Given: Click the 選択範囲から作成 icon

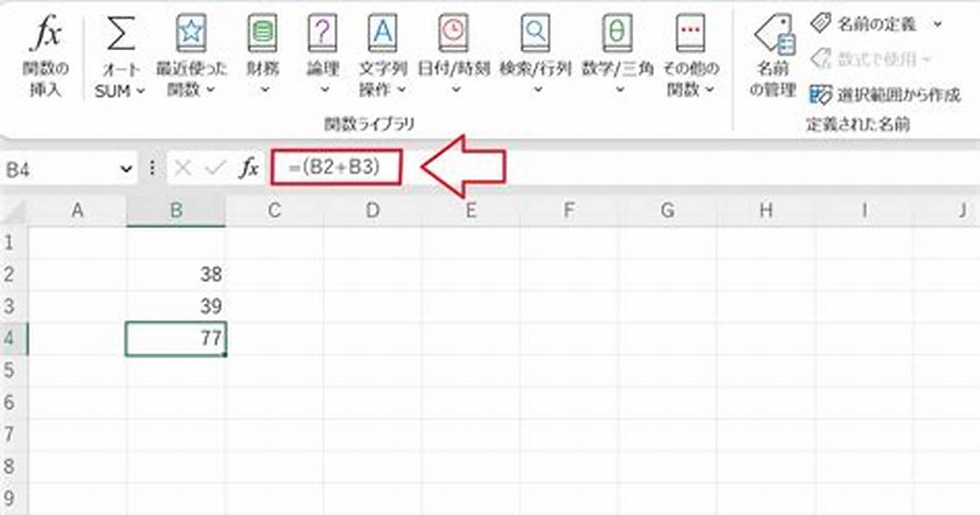Looking at the screenshot, I should [820, 94].
